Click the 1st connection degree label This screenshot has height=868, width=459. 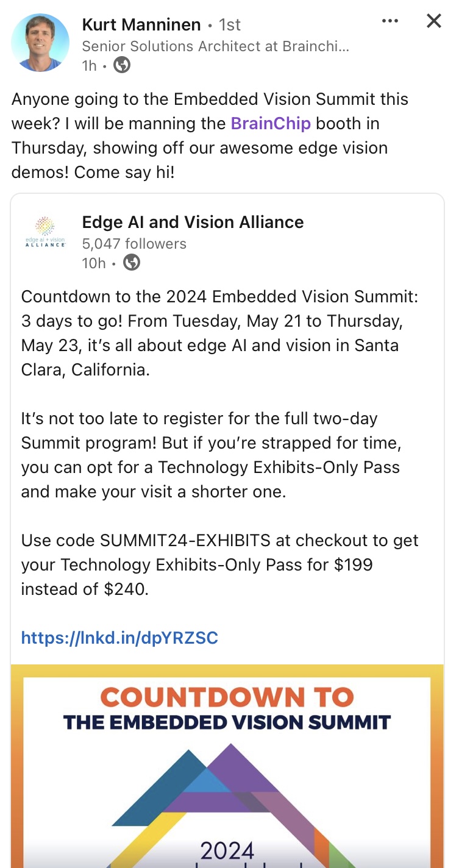click(230, 25)
